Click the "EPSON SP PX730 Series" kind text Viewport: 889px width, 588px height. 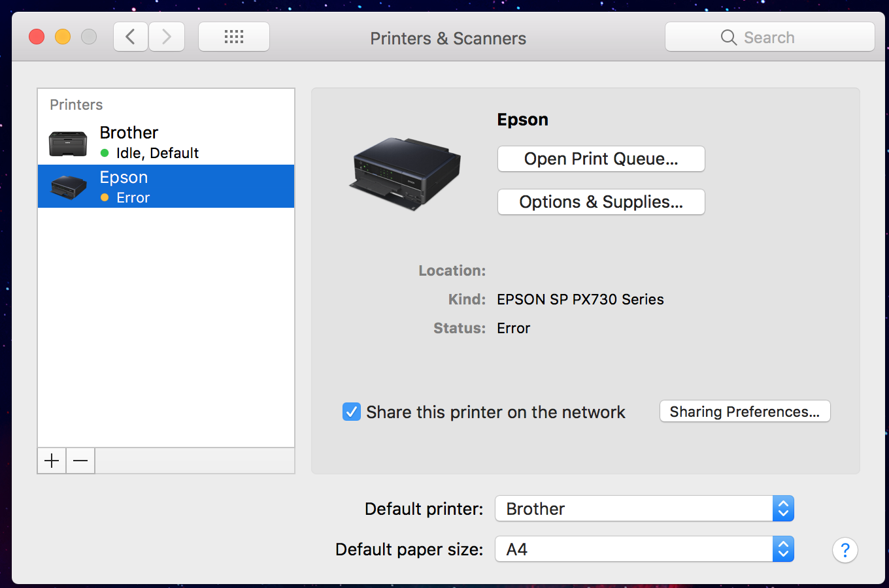pos(580,299)
